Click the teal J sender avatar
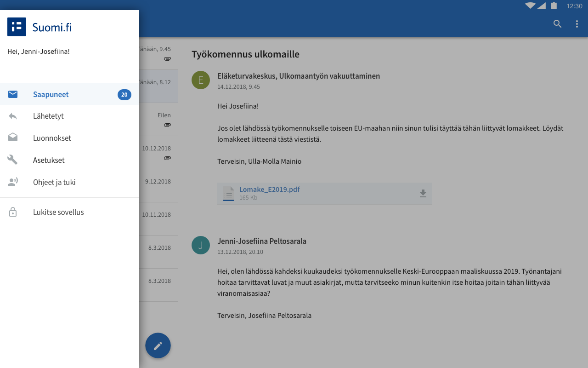The image size is (588, 368). tap(201, 245)
